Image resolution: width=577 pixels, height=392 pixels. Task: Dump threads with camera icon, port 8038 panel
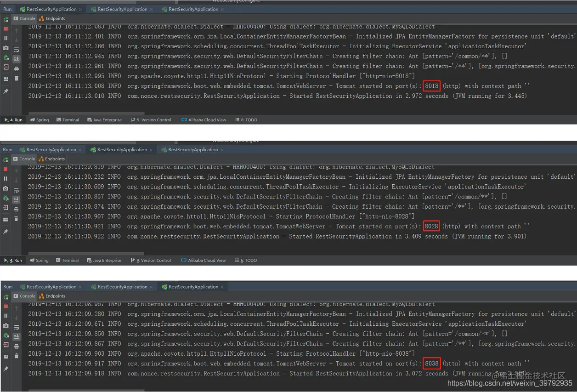[6, 325]
